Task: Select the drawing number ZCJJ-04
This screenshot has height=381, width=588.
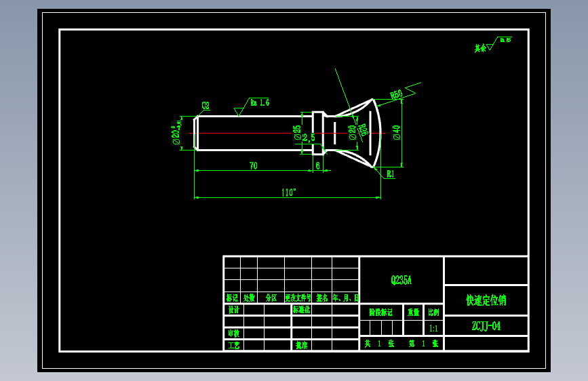Action: pos(486,326)
